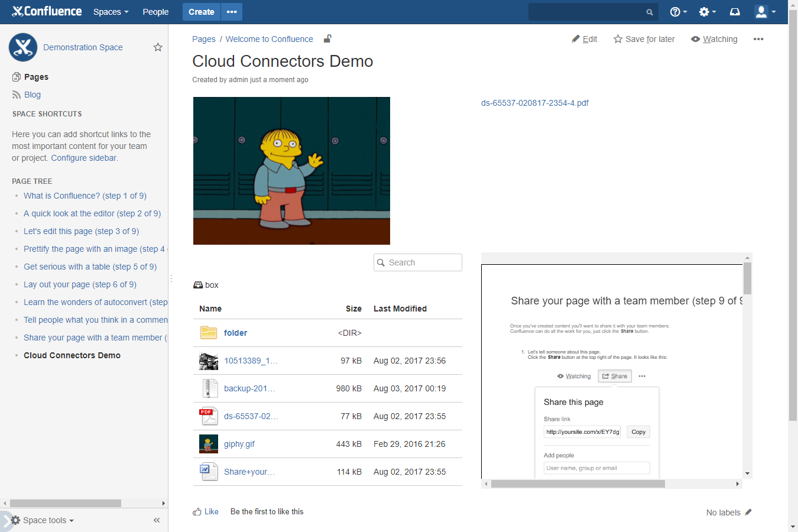Open A quick look at the editor page
The image size is (798, 532).
92,213
